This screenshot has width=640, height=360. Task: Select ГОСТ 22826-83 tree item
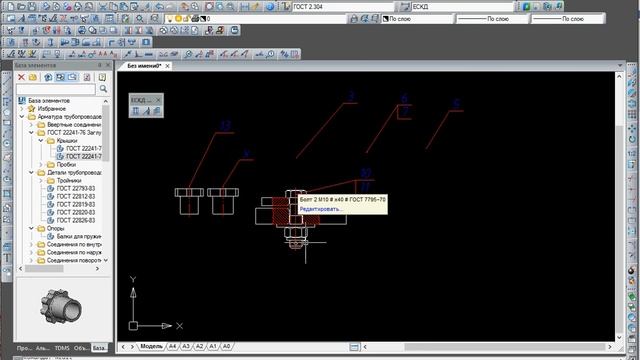[x=76, y=220]
